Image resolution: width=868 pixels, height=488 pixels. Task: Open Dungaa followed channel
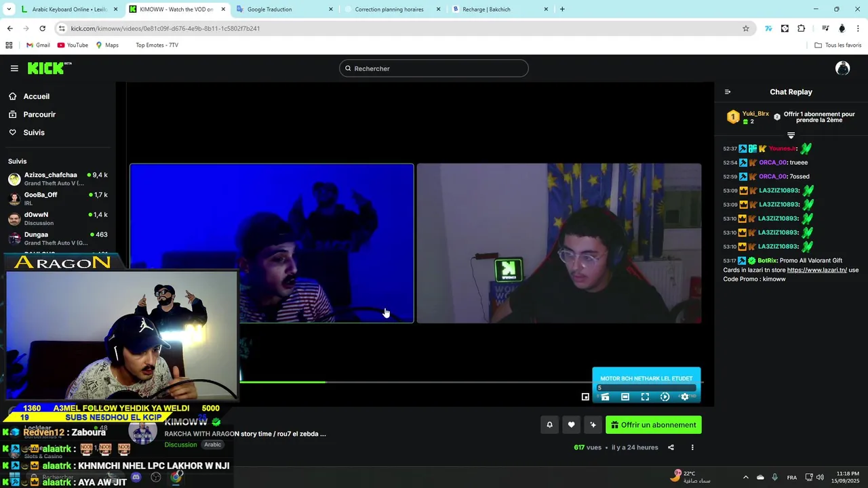(x=58, y=238)
